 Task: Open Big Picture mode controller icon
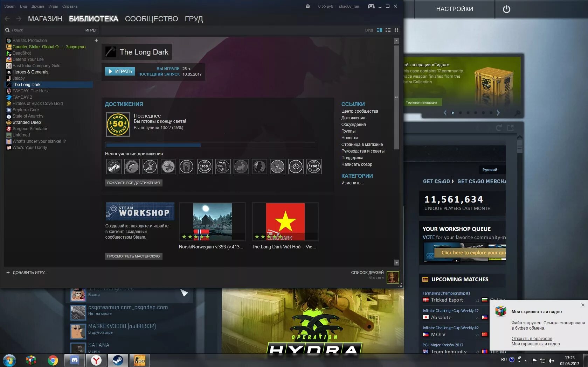[x=371, y=6]
